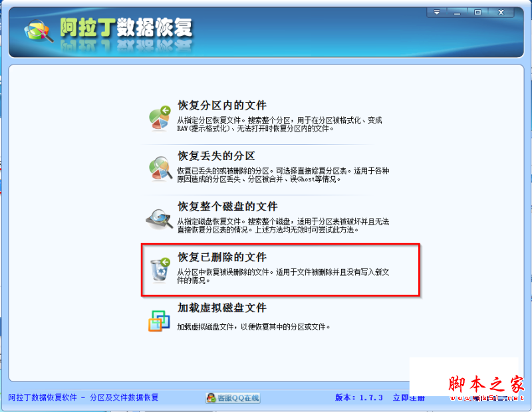Click the Aladdin data recovery logo icon

[39, 31]
